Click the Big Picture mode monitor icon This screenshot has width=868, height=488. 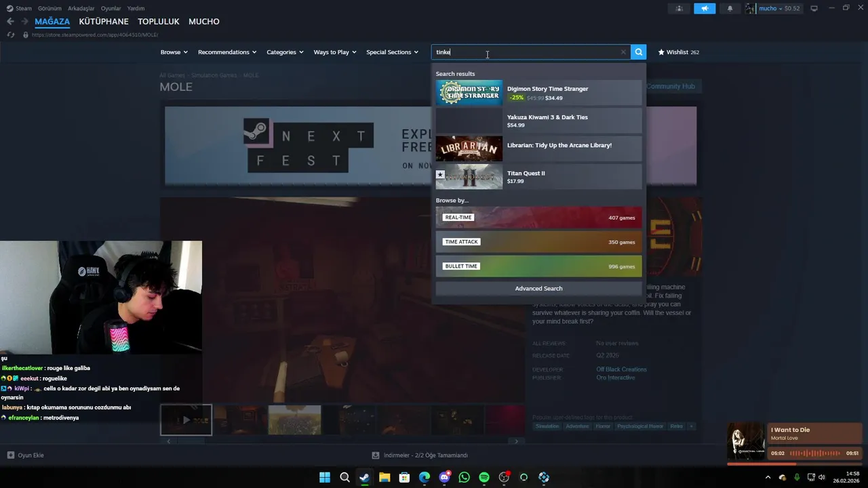814,9
